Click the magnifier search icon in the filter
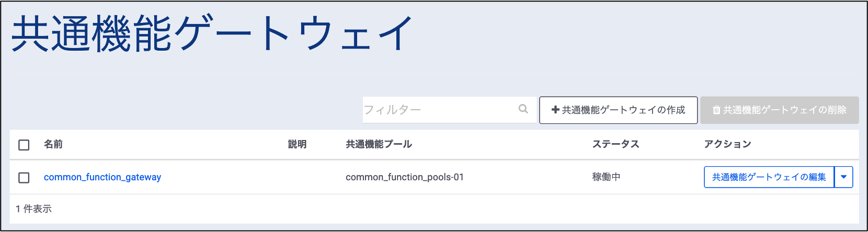Viewport: 868px width, 232px height. (523, 109)
